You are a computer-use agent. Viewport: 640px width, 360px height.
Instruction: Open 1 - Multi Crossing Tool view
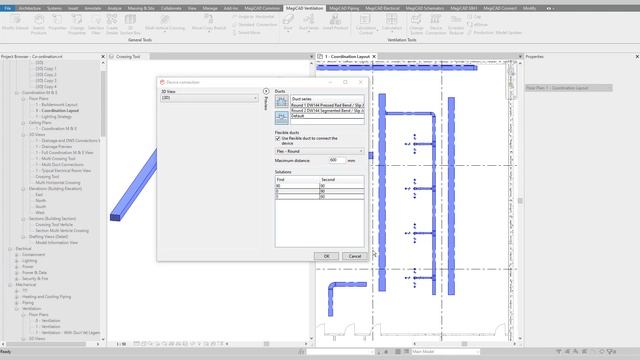pos(55,158)
